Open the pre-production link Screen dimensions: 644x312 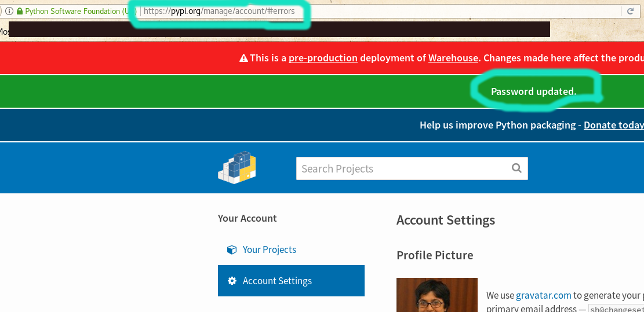tap(323, 58)
